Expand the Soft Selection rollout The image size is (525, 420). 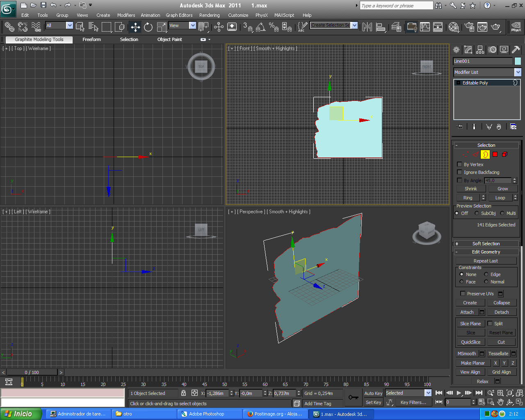486,244
